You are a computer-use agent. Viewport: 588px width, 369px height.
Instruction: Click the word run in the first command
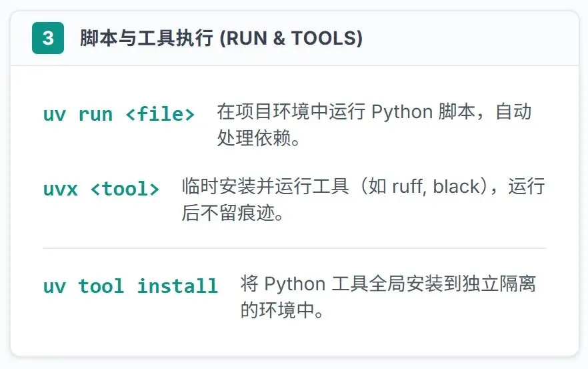click(x=95, y=114)
